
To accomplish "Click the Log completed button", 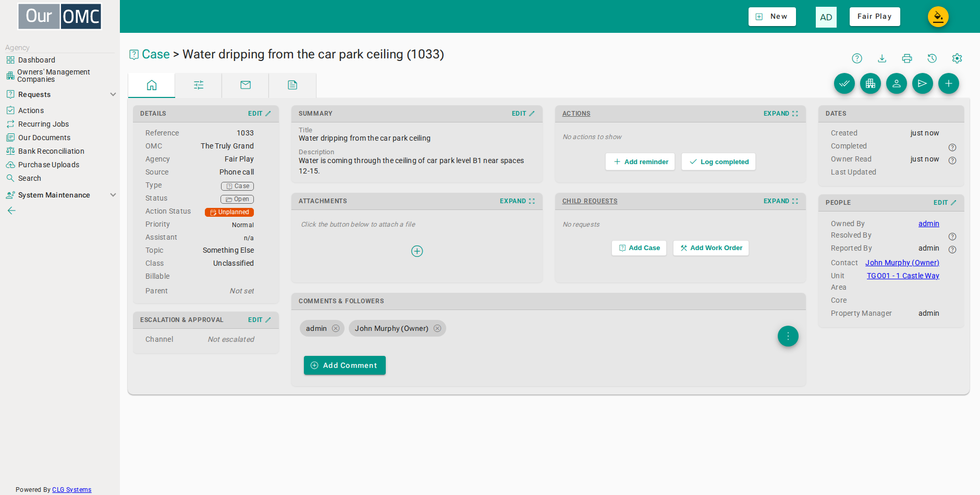I will [718, 162].
